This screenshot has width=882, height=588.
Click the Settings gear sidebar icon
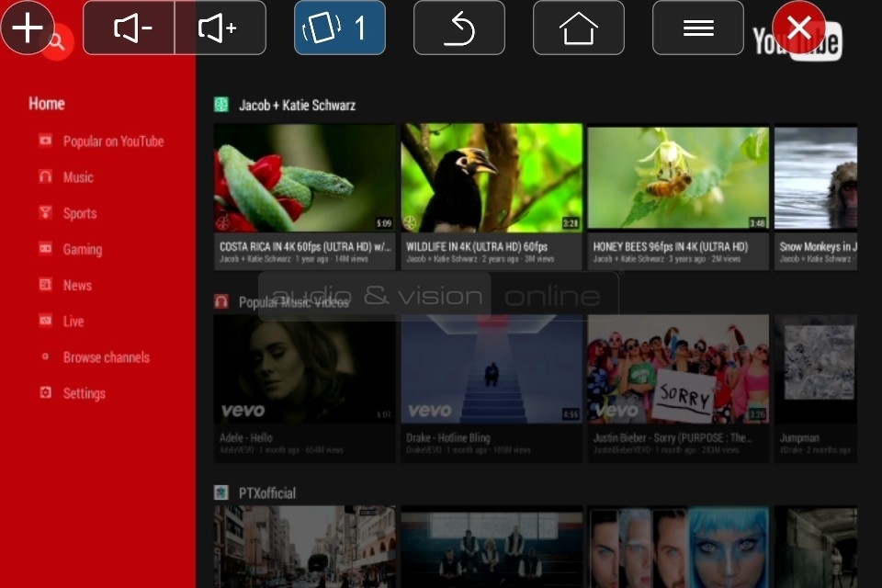coord(46,392)
